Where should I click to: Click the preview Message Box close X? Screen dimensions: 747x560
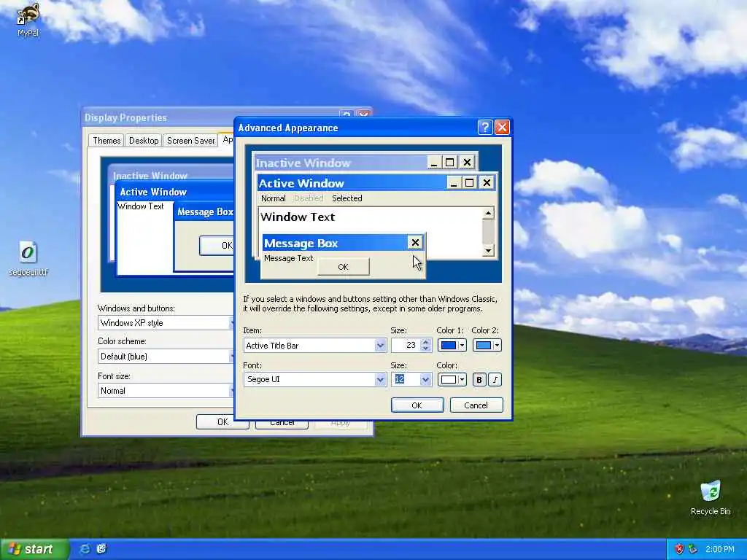click(415, 243)
